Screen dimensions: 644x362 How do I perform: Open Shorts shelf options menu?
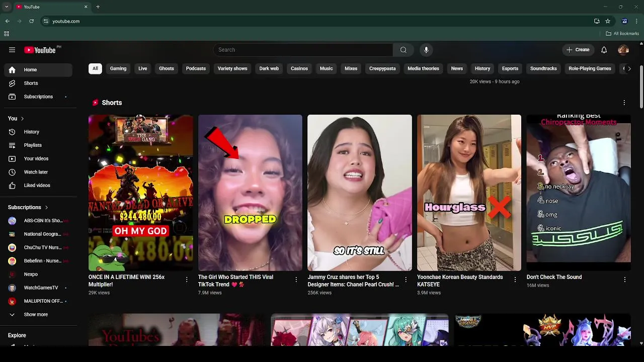[624, 103]
